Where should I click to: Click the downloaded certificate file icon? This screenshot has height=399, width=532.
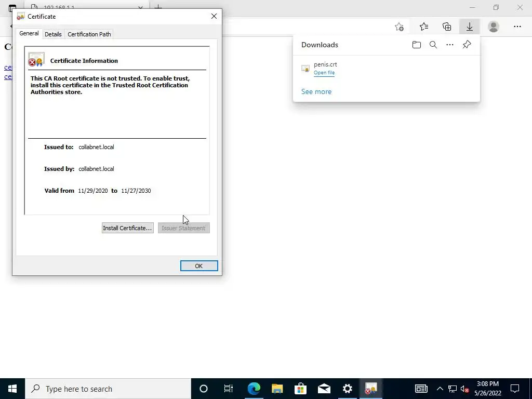(x=305, y=69)
